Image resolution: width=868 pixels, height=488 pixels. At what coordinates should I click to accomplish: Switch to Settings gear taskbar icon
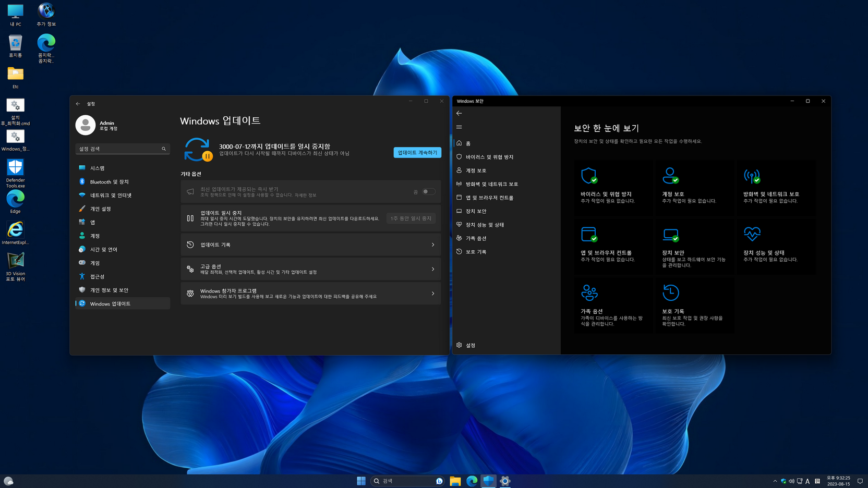pyautogui.click(x=505, y=481)
